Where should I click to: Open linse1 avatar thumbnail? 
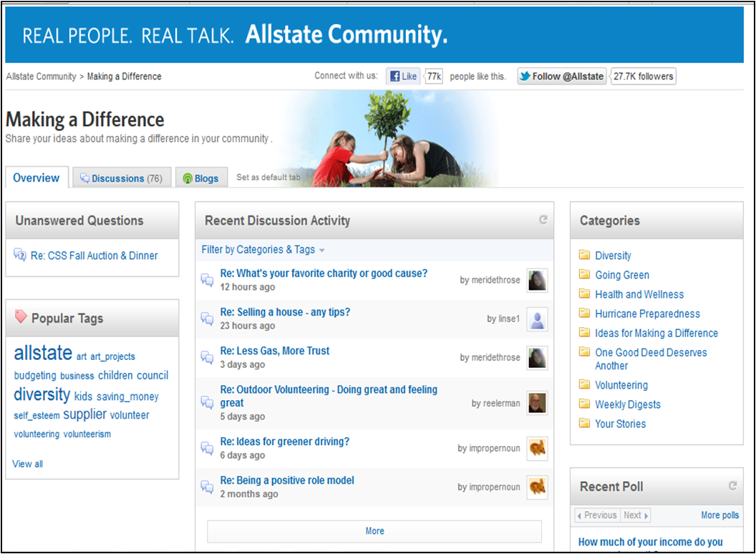coord(537,319)
